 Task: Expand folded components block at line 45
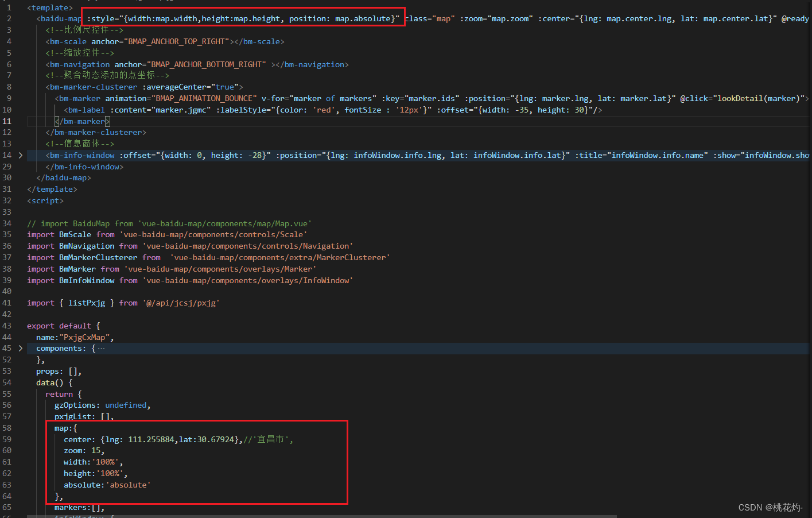point(21,349)
